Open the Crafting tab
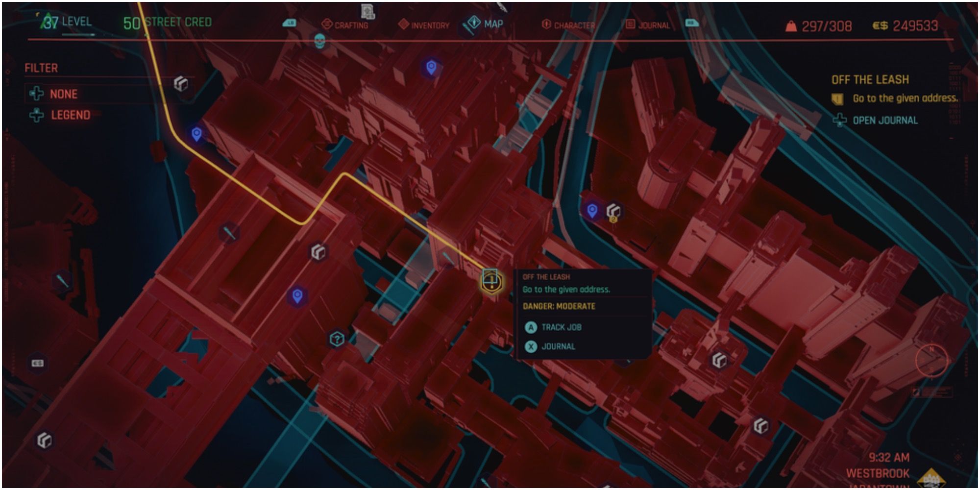Screen dimensions: 980x490 (345, 25)
